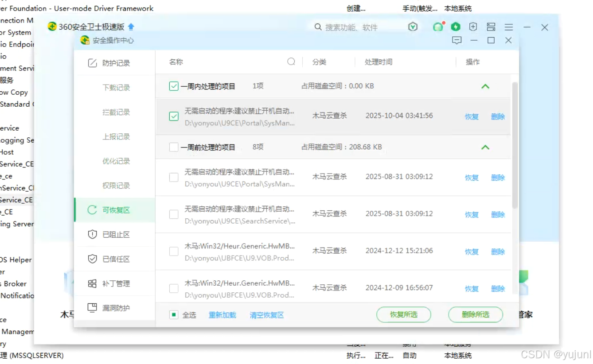
Task: Click the 处理时间 column header
Action: click(x=378, y=62)
